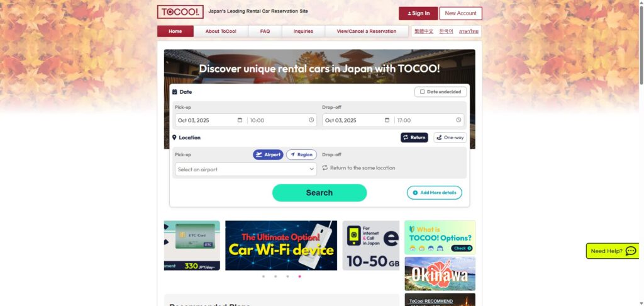Image resolution: width=644 pixels, height=306 pixels.
Task: Select the Return trip option
Action: [414, 137]
